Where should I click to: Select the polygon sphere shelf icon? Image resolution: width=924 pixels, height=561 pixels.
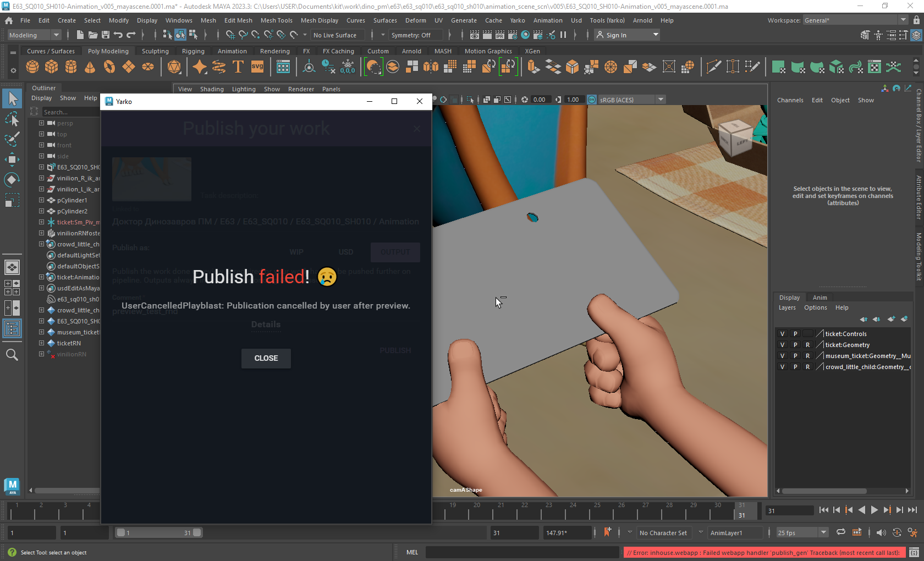pyautogui.click(x=32, y=67)
